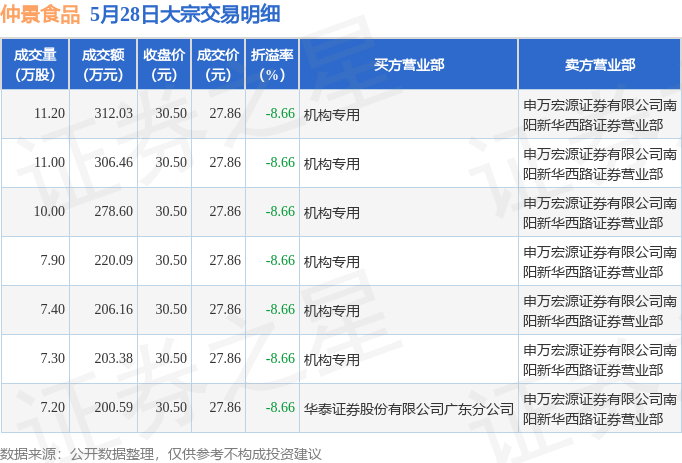Image resolution: width=682 pixels, height=463 pixels.
Task: Click -8.66 discount in the 7.20 row
Action: click(280, 407)
